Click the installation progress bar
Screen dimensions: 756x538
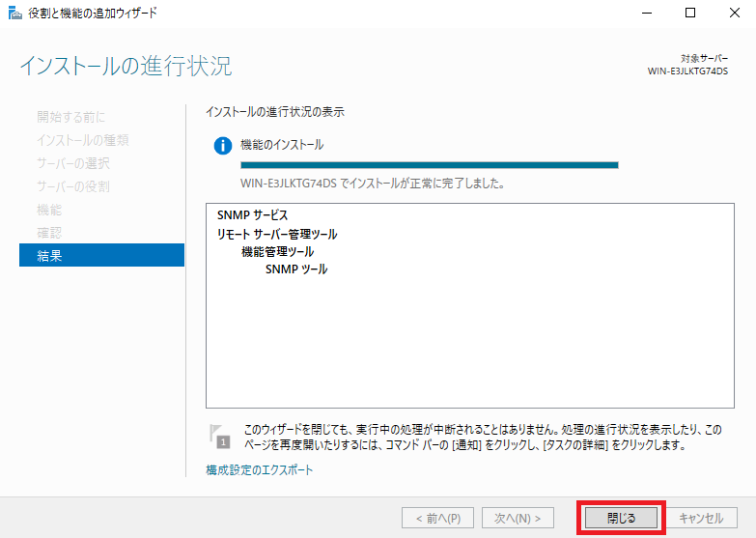pyautogui.click(x=429, y=165)
